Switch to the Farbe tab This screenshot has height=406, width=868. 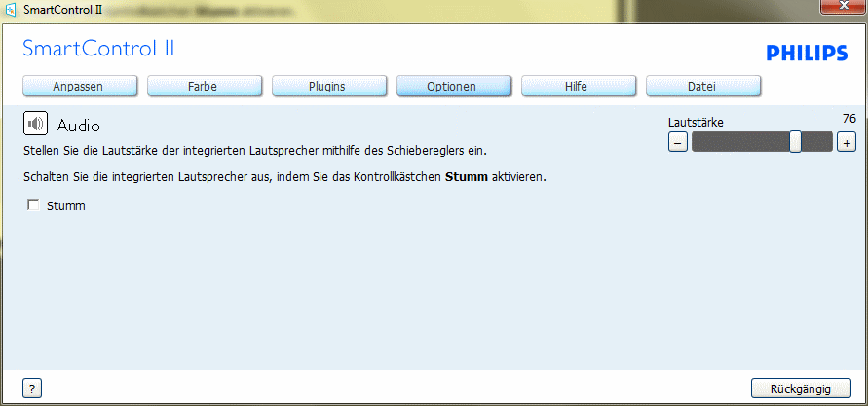click(205, 87)
